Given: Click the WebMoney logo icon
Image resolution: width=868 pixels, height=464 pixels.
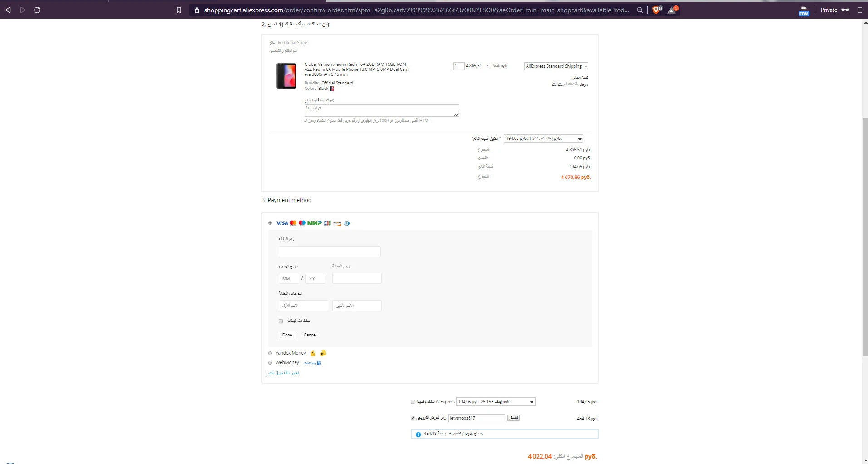Looking at the screenshot, I should (313, 363).
